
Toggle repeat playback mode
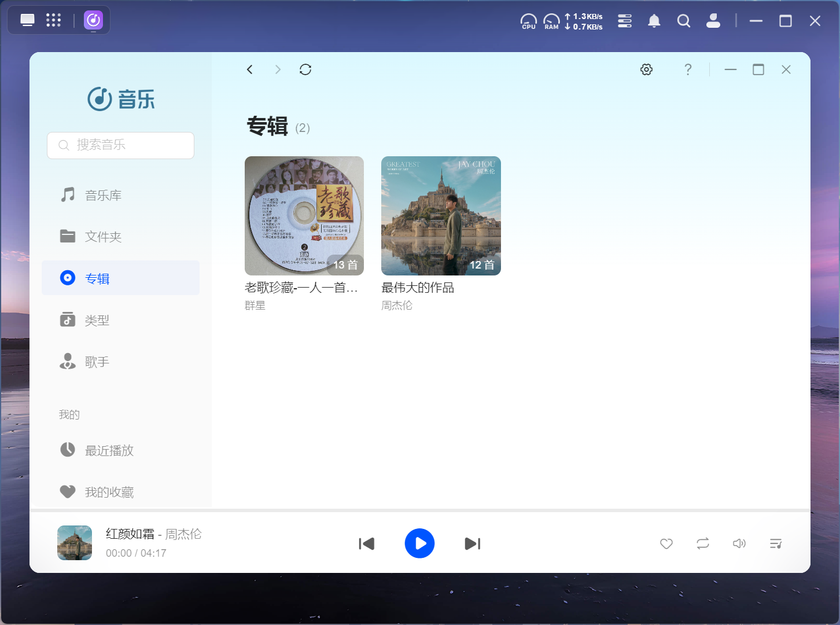point(703,544)
